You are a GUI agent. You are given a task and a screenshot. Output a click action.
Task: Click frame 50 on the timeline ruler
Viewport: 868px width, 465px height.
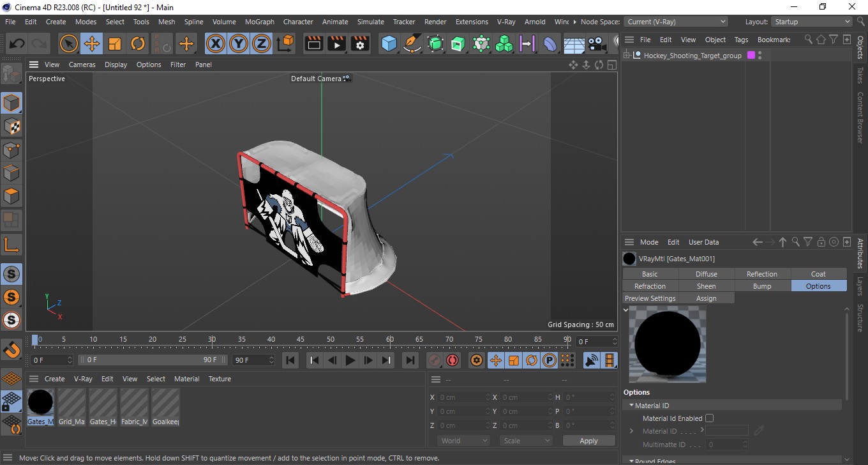click(330, 339)
